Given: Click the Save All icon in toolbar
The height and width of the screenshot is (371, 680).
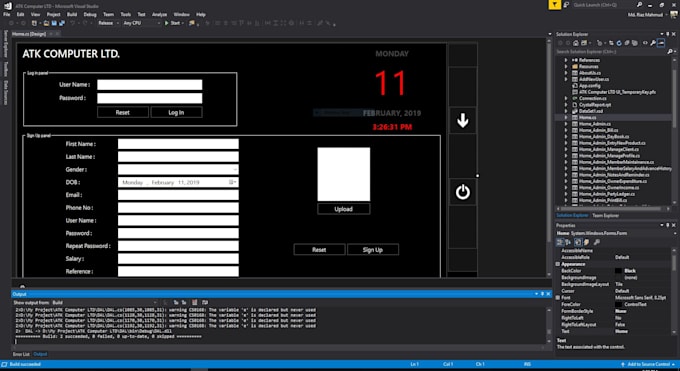Looking at the screenshot, I should (61, 23).
